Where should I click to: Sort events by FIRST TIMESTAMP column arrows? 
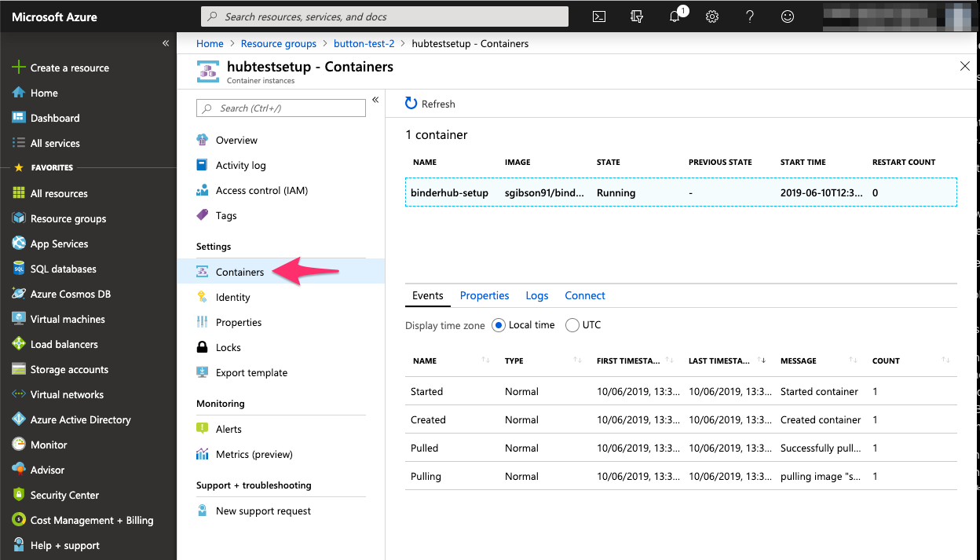click(x=670, y=361)
